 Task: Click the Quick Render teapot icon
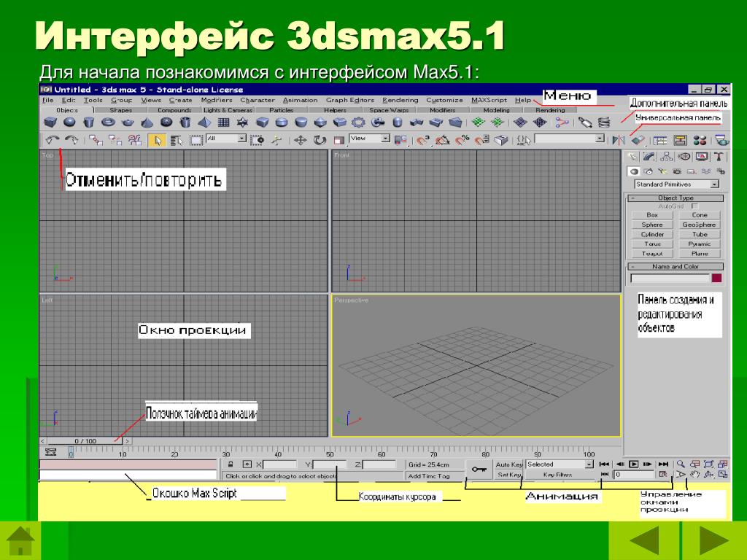coord(722,141)
